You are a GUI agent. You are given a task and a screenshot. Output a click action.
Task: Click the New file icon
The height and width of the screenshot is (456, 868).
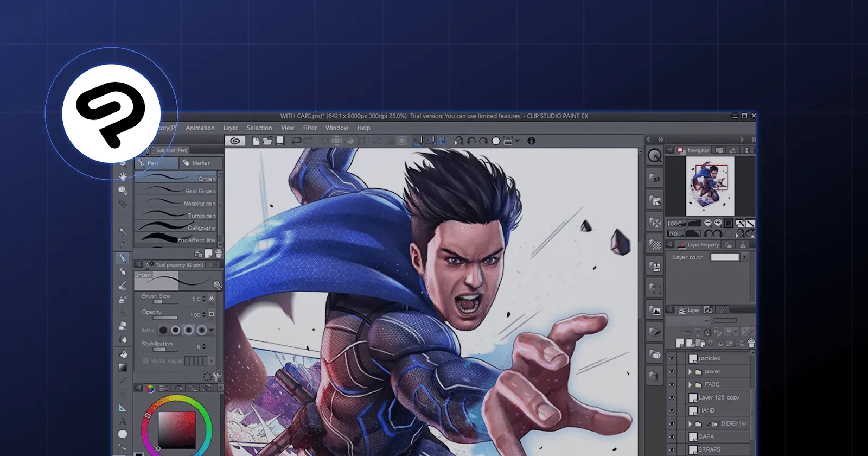pyautogui.click(x=256, y=141)
